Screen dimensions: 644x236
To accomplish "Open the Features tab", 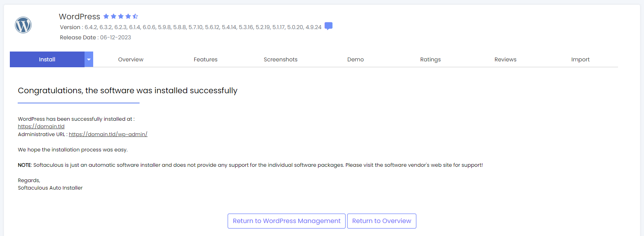I will click(205, 59).
